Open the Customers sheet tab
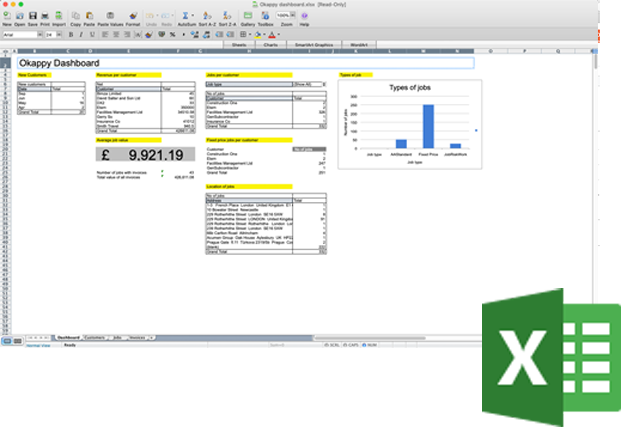 (x=95, y=337)
